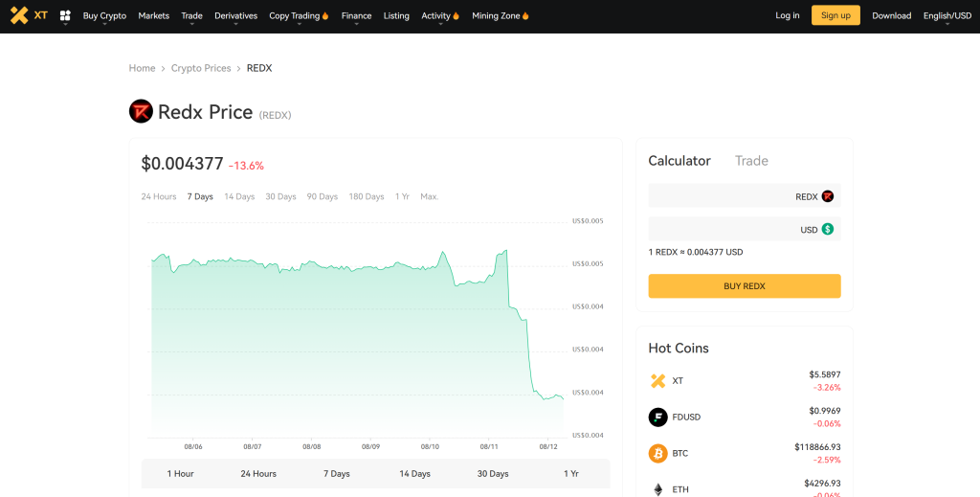The height and width of the screenshot is (497, 980).
Task: Open the English/USD language selector
Action: tap(947, 16)
